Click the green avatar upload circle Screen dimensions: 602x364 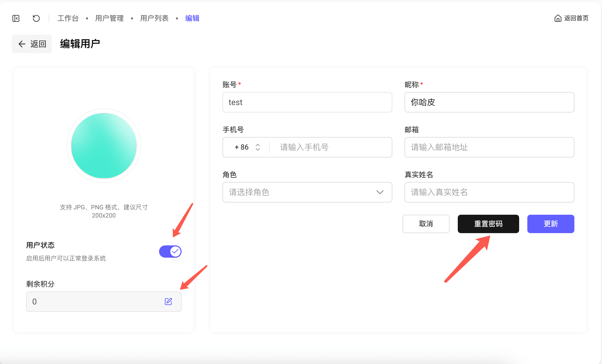[104, 146]
